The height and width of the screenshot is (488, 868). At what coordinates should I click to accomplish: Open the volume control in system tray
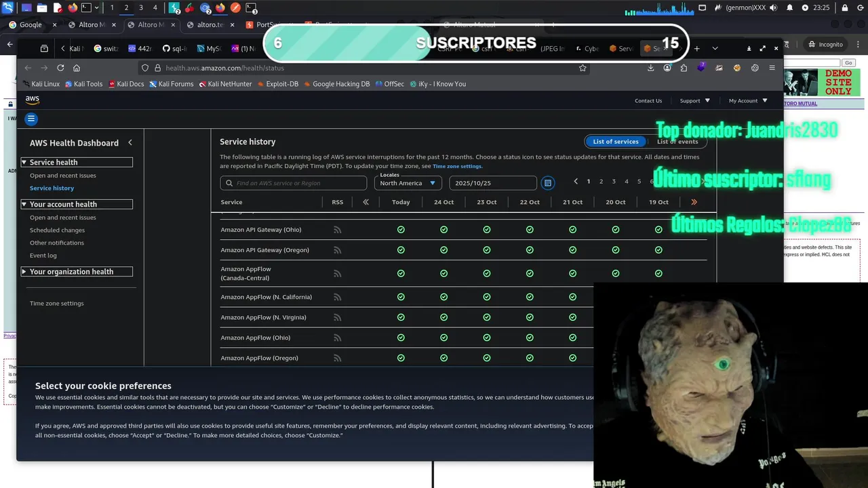tap(773, 8)
